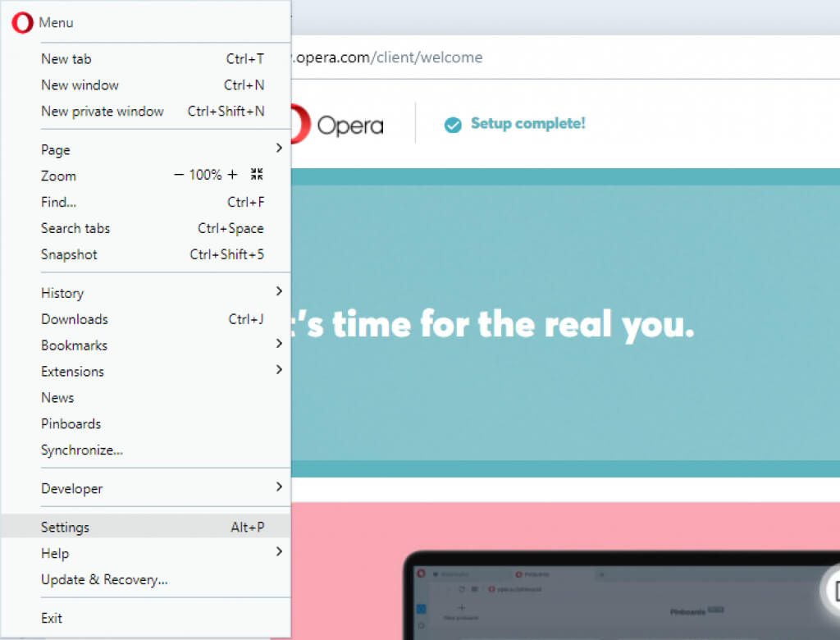Take a Snapshot from the menu
This screenshot has height=640, width=840.
pos(146,254)
